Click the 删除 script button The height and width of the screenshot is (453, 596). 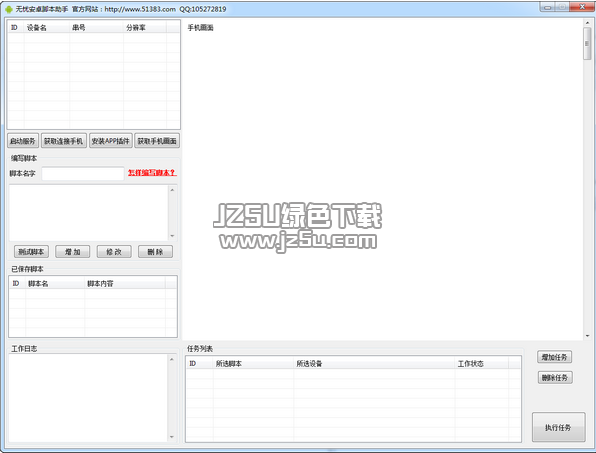coord(155,252)
